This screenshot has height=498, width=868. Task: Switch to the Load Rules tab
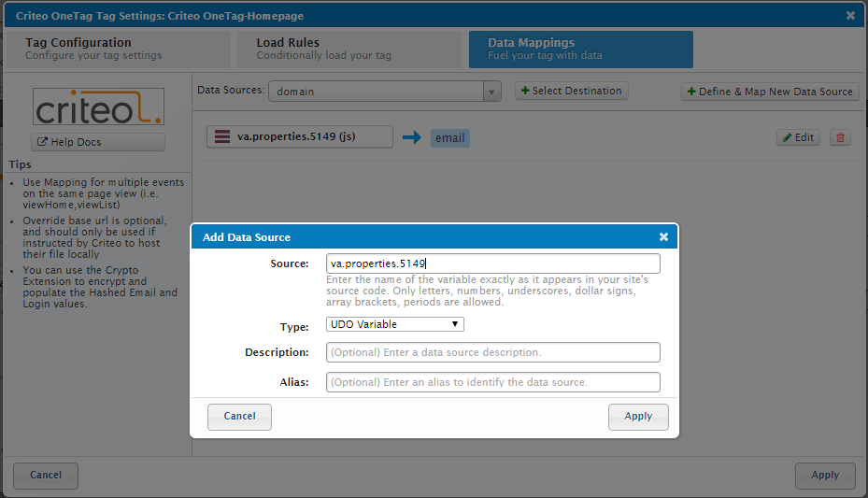tap(349, 50)
